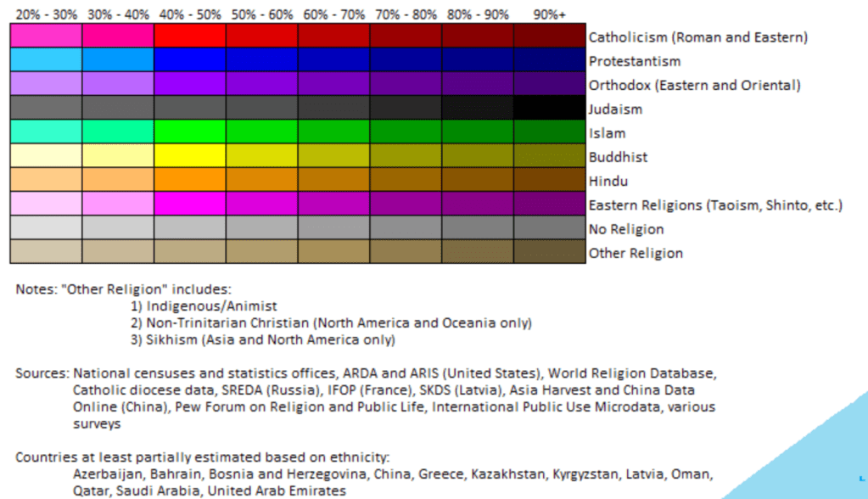Click the "Countries at least partially estimated" line
This screenshot has width=868, height=499.
pos(202,457)
